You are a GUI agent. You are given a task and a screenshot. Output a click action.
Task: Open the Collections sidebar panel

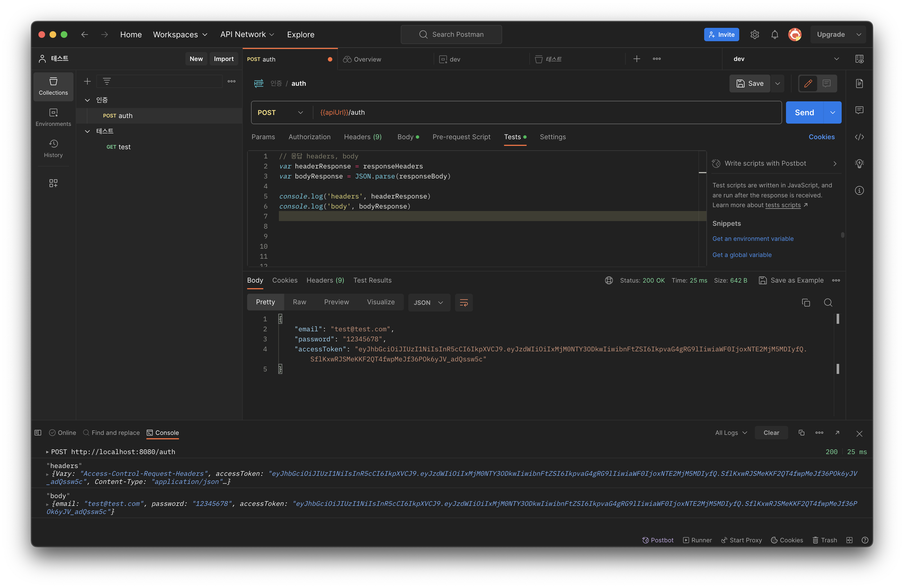tap(53, 86)
